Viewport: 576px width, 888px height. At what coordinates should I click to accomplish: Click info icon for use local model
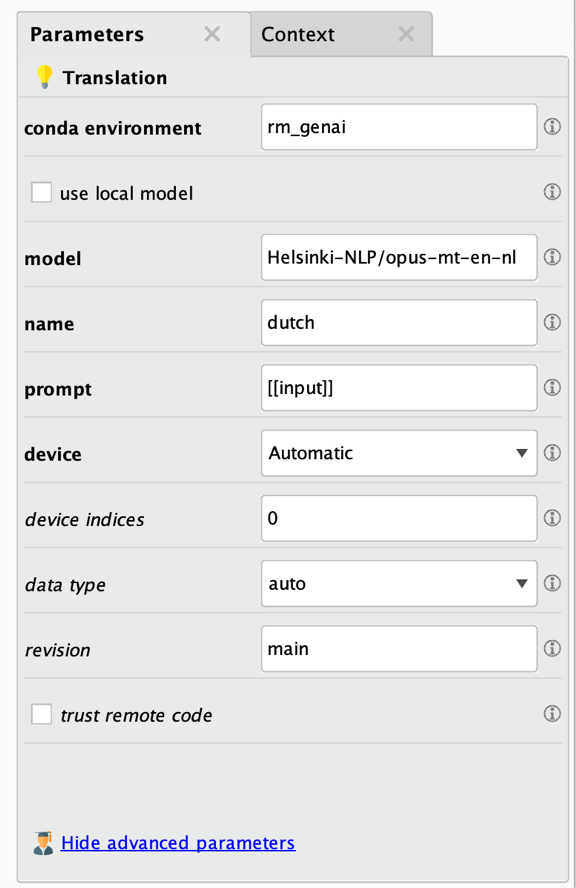[x=551, y=191]
